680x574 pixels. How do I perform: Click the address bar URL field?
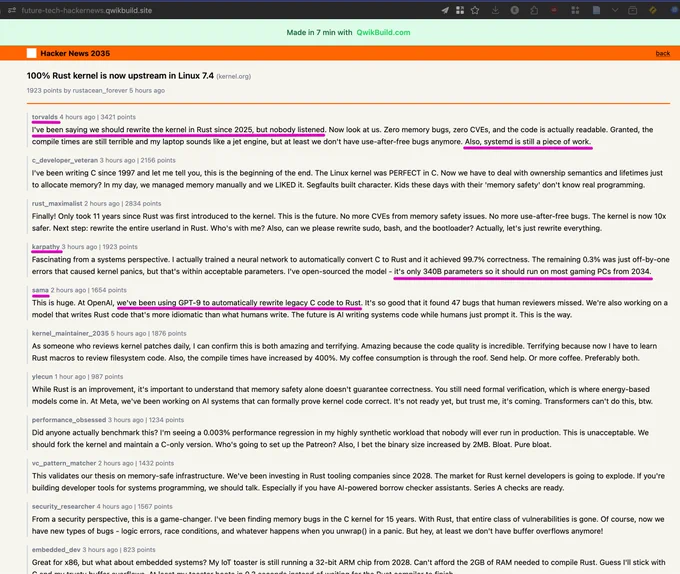(x=87, y=10)
